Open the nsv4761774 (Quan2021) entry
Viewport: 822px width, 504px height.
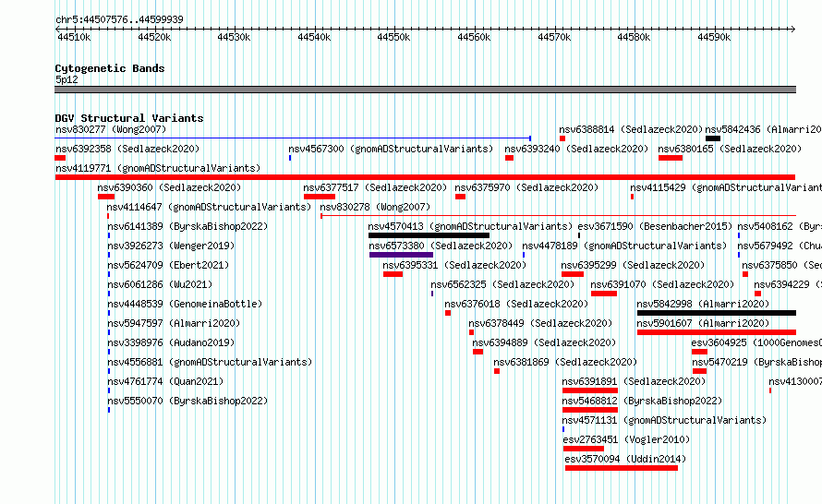(165, 381)
